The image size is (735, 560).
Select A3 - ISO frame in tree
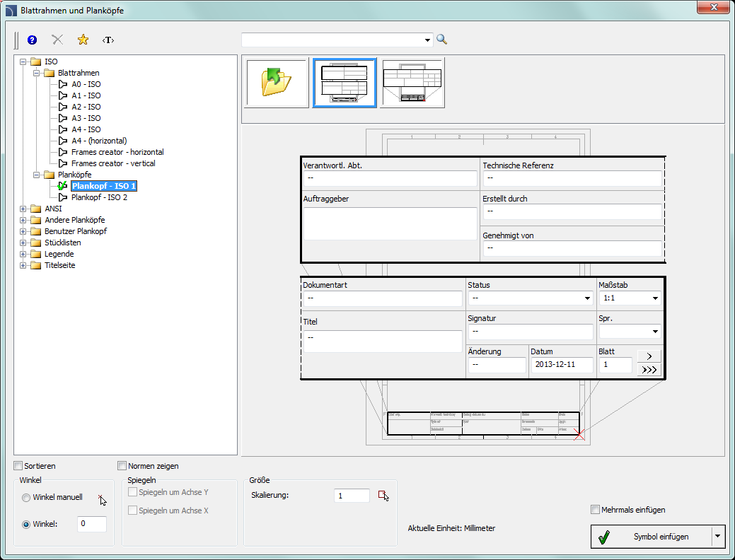(86, 118)
